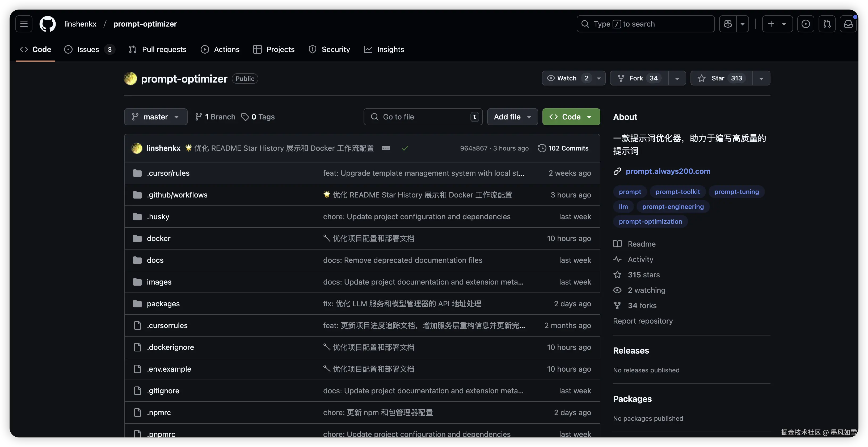This screenshot has width=868, height=447.
Task: Expand the green Code dropdown
Action: [x=571, y=117]
